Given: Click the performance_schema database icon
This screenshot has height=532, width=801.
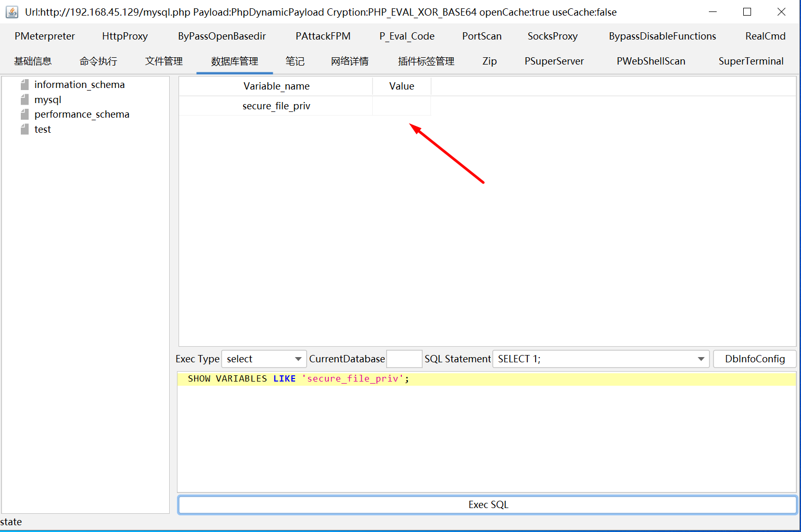Looking at the screenshot, I should point(24,114).
